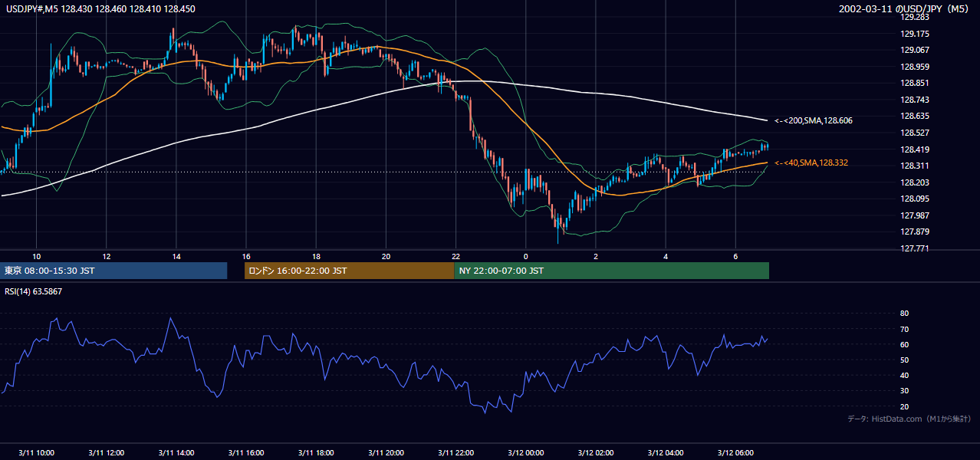
Task: Click the 128.851 price axis label
Action: [916, 83]
